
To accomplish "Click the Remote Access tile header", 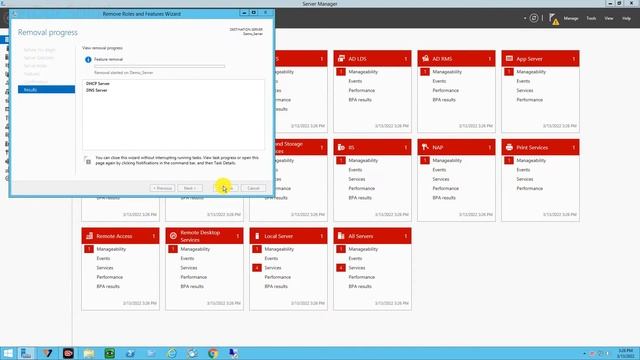I will click(120, 236).
